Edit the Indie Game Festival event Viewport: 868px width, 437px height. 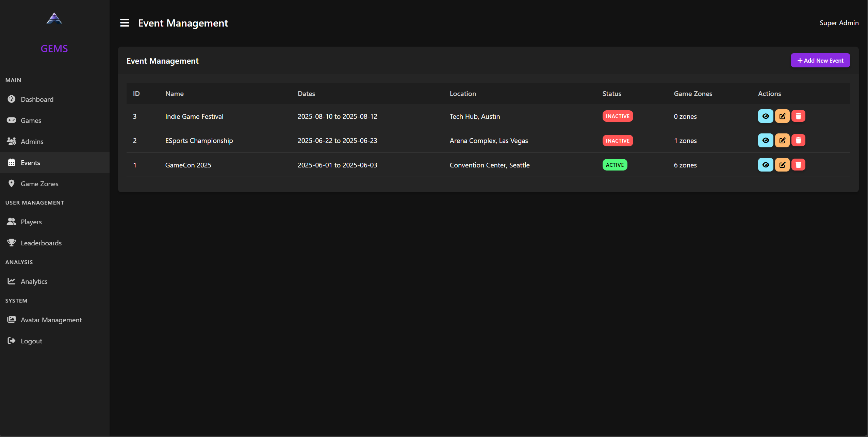tap(782, 116)
